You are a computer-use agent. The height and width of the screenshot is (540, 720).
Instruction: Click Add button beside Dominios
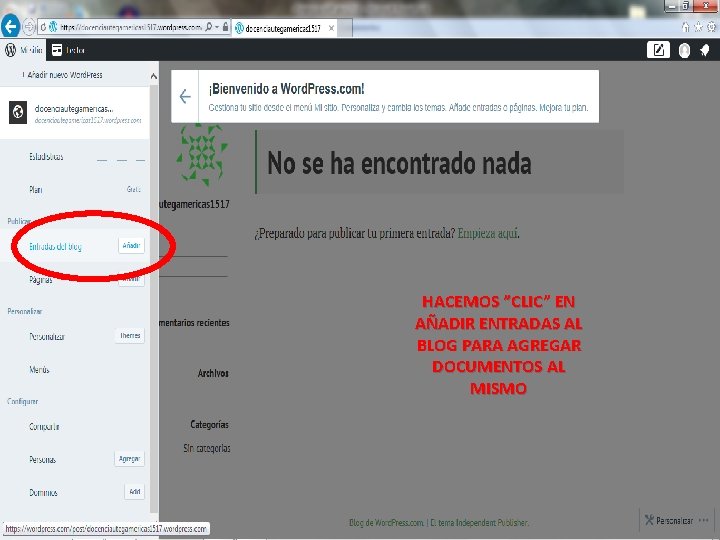pyautogui.click(x=135, y=492)
